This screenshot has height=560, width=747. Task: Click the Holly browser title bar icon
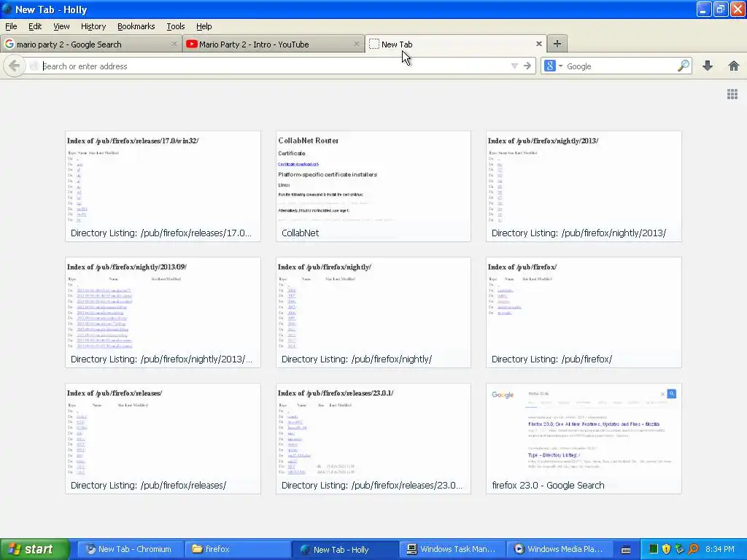point(7,9)
